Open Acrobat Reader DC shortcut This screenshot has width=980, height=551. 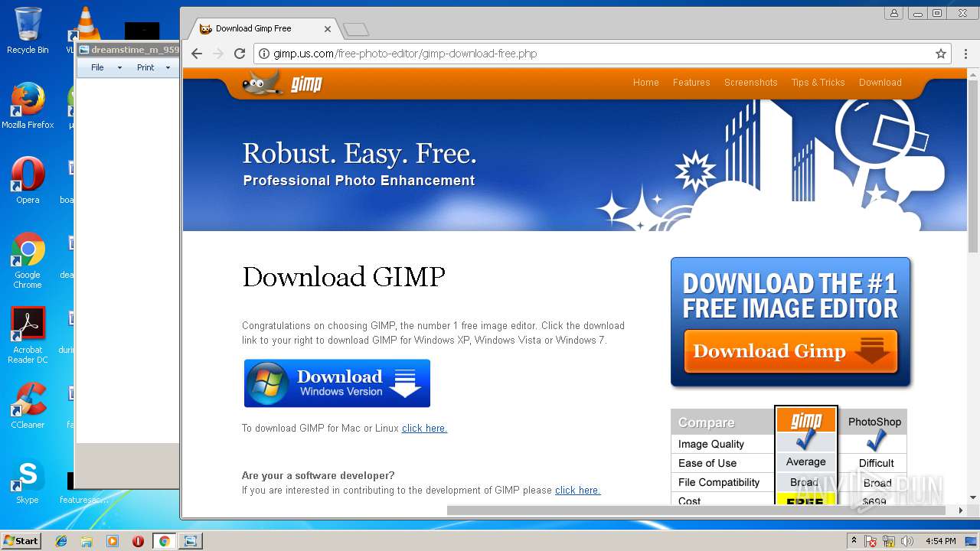[28, 335]
